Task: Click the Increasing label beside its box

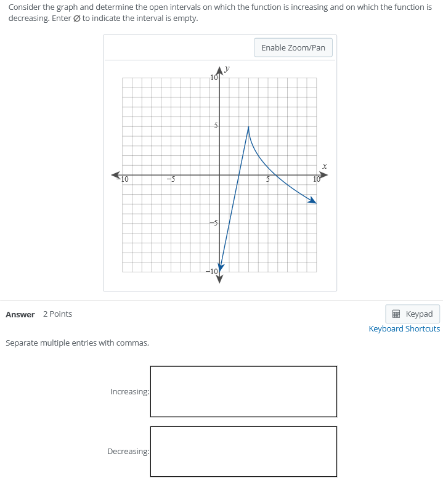Action: 129,391
